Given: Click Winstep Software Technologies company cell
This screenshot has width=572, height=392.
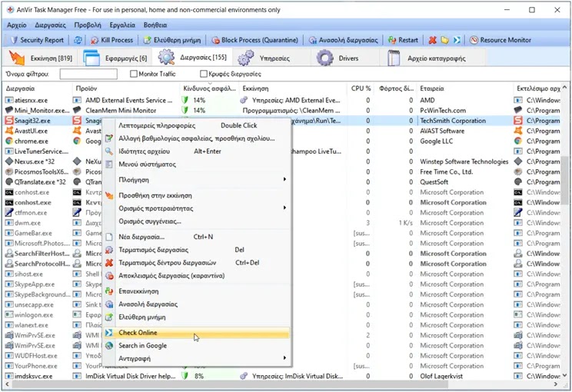Looking at the screenshot, I should pyautogui.click(x=464, y=161).
